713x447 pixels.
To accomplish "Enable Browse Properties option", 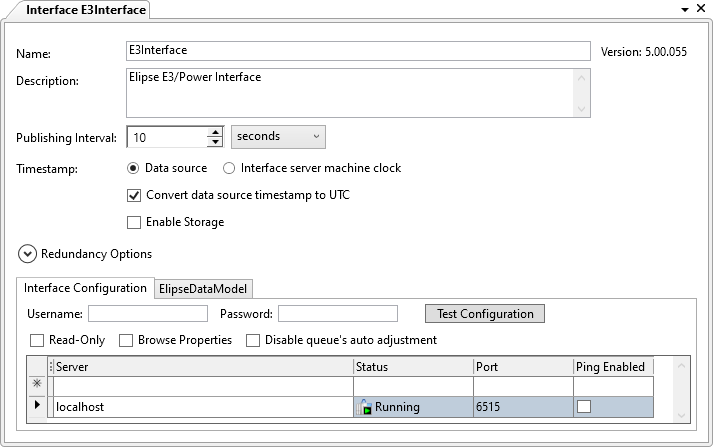I will tap(126, 341).
